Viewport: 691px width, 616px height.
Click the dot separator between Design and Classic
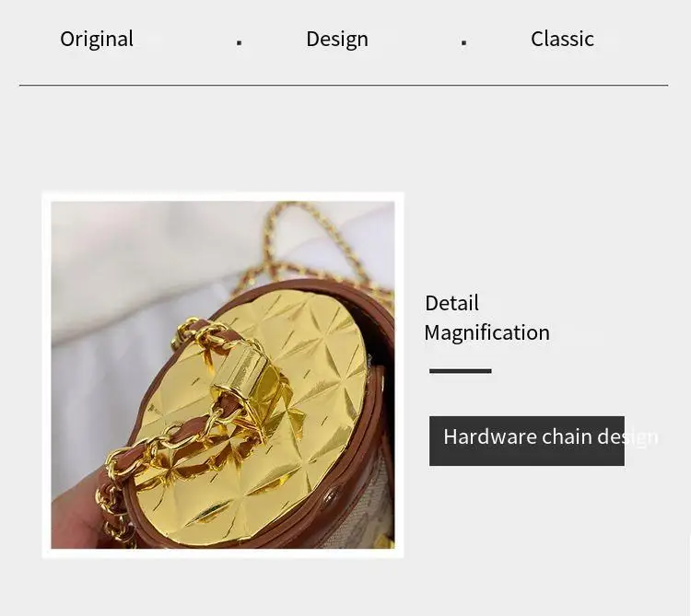[463, 42]
